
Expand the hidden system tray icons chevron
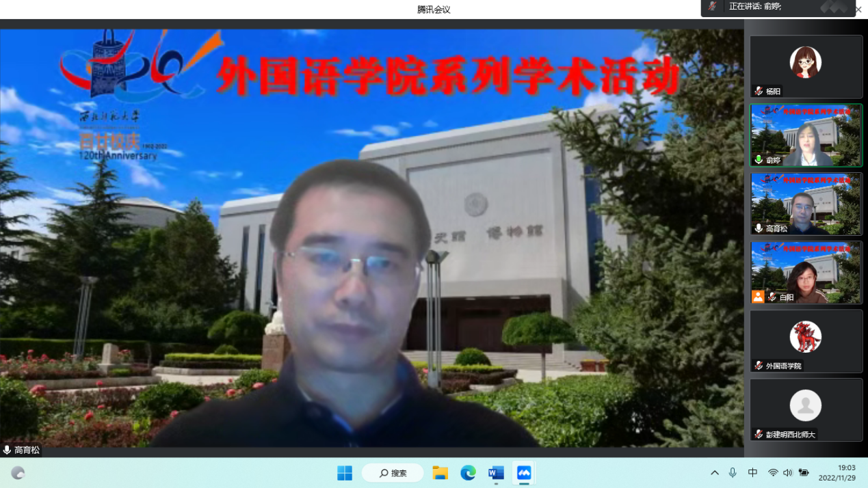pyautogui.click(x=715, y=473)
